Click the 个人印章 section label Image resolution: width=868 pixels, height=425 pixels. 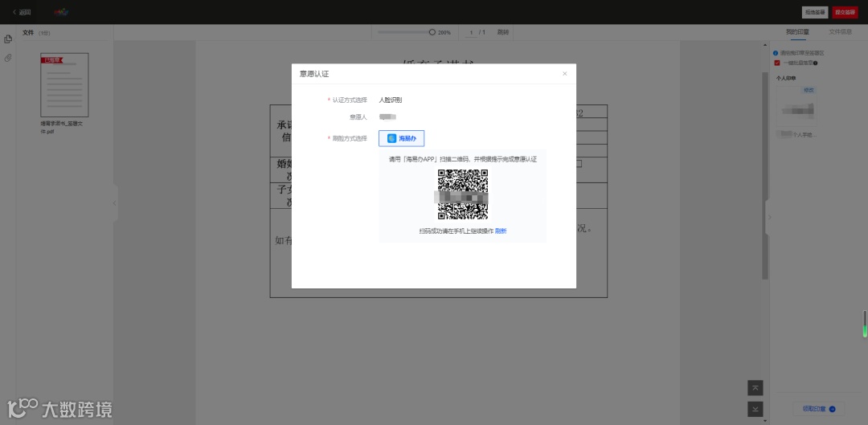click(785, 79)
